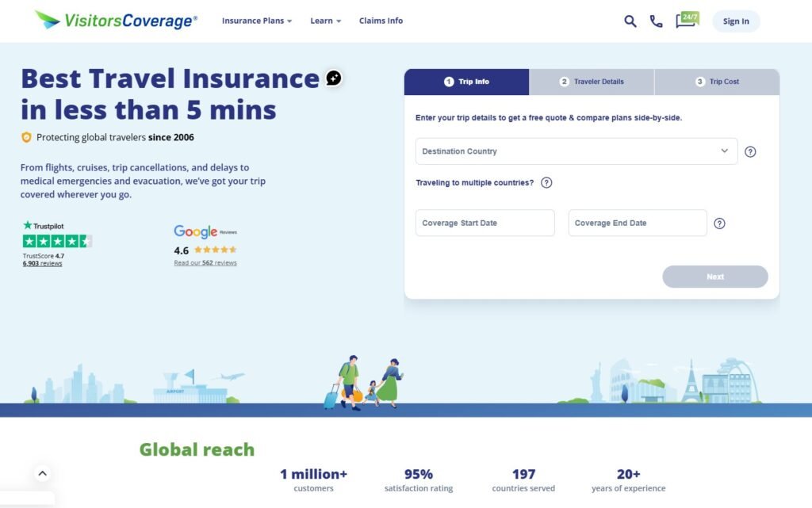Screen dimensions: 812x508
Task: Click the sparkle chat bubble beside headline
Action: coord(334,78)
